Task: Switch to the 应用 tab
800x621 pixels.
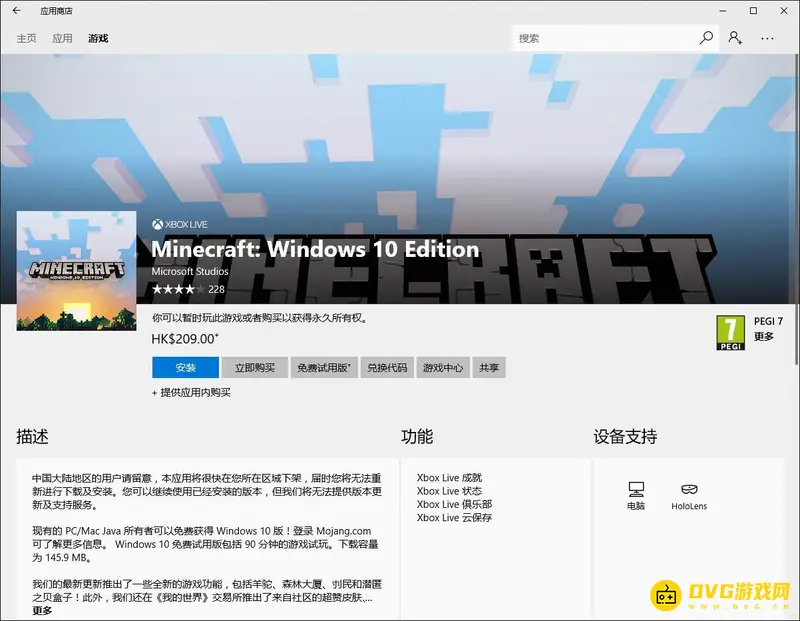Action: pos(63,39)
